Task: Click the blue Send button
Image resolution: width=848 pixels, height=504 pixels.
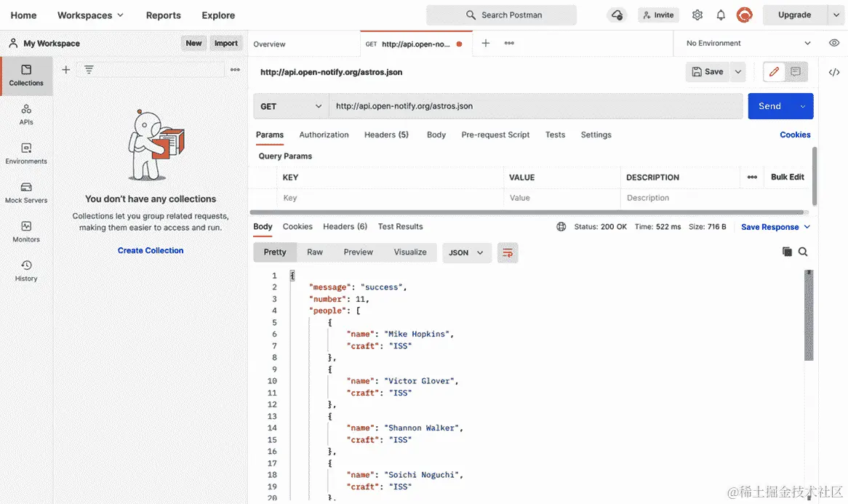Action: [x=769, y=106]
